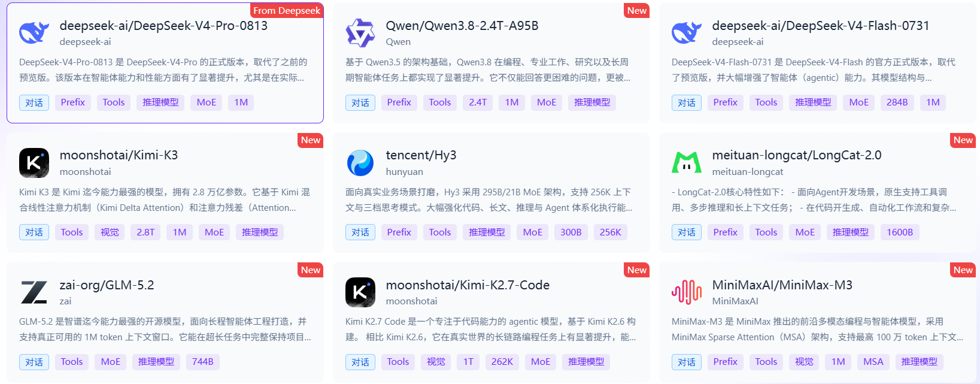
Task: Click the Qwen3.8-2.4T-A95B Qwen logo
Action: point(360,33)
